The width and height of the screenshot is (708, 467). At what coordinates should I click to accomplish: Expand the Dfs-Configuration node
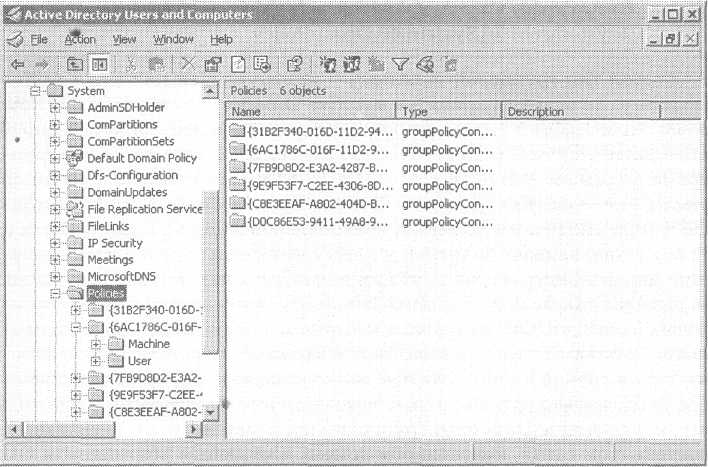point(55,175)
